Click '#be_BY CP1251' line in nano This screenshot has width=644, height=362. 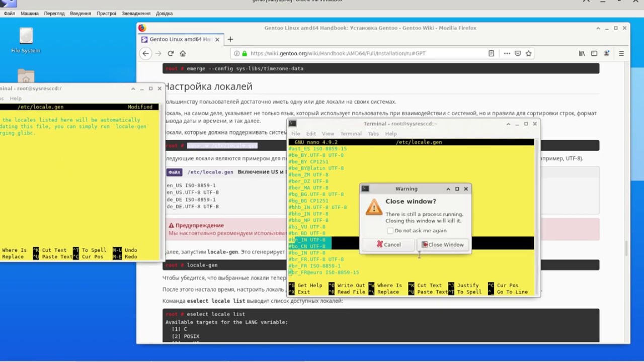pyautogui.click(x=308, y=162)
